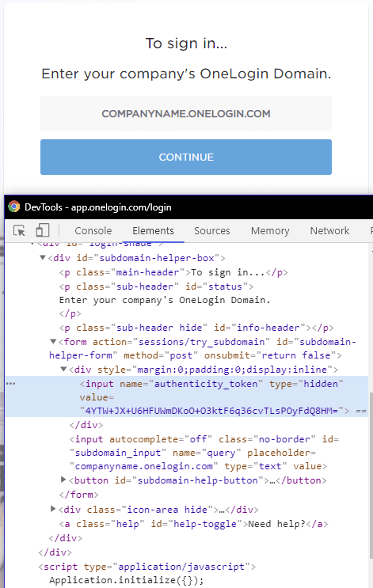Focus the COMPANYNAME.ONELOGIN.COM domain field
Viewport: 373px width, 588px height.
pos(186,114)
